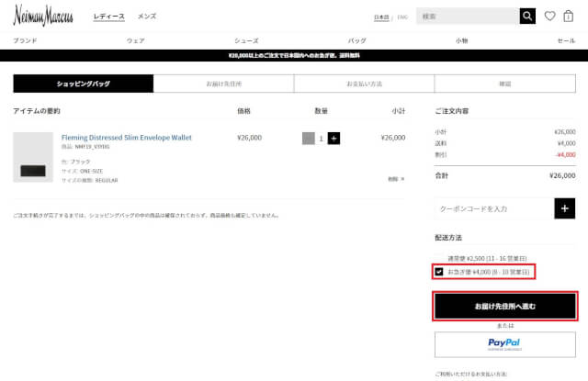Open the ウェア menu

pos(135,40)
